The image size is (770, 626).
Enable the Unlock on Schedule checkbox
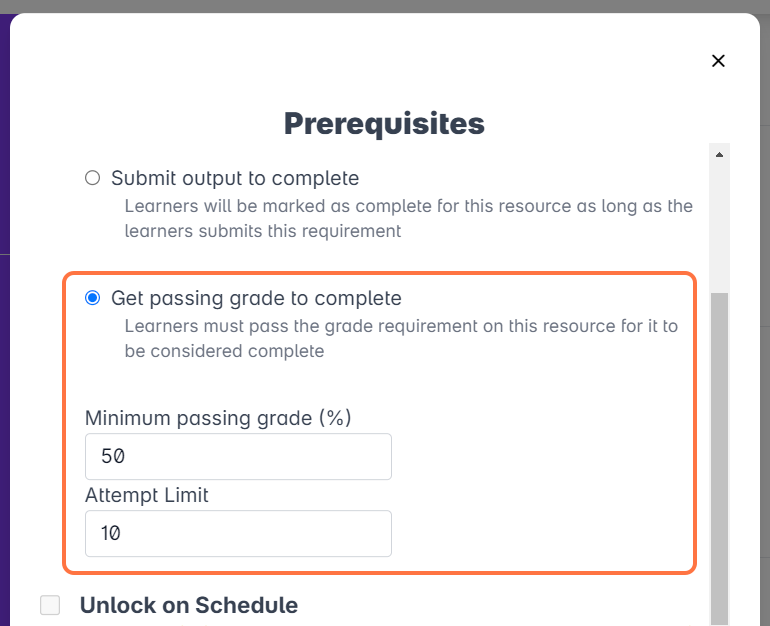pyautogui.click(x=50, y=605)
